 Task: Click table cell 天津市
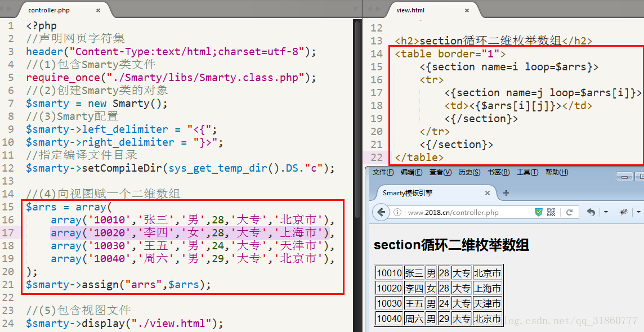click(x=488, y=303)
